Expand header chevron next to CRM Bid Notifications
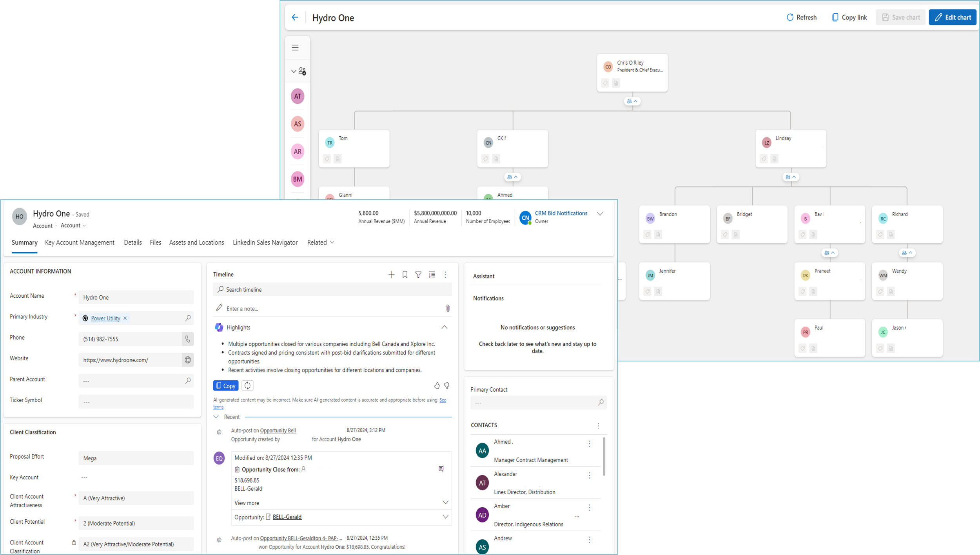 (600, 214)
